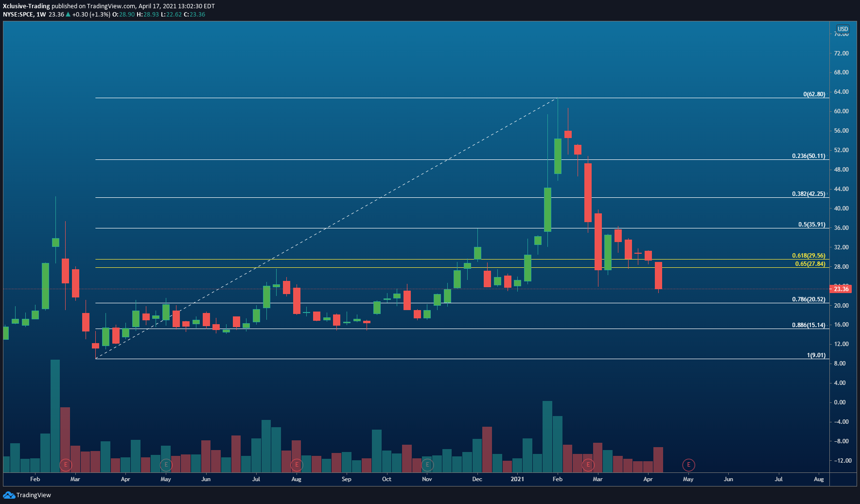
Task: Click the earnings E marker between Feb and Mar 2020
Action: coord(65,465)
